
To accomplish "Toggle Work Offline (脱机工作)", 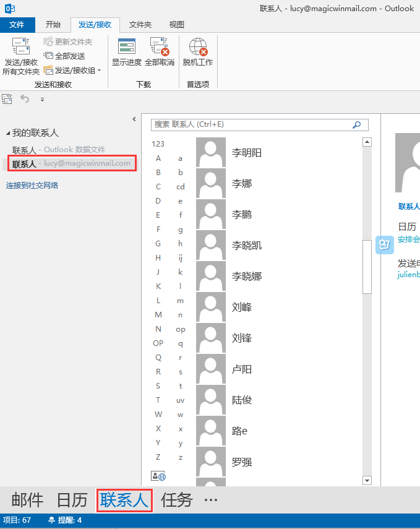I will point(198,52).
